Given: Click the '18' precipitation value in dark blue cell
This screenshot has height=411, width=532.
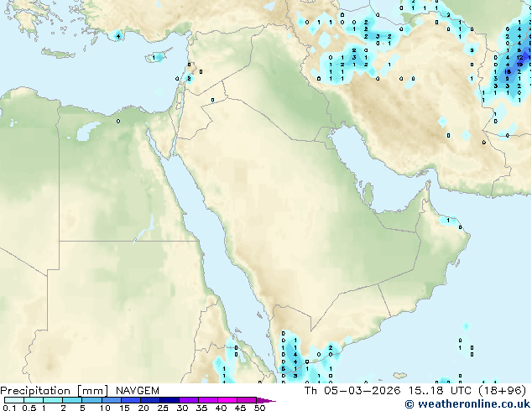Looking at the screenshot, I should tap(507, 71).
